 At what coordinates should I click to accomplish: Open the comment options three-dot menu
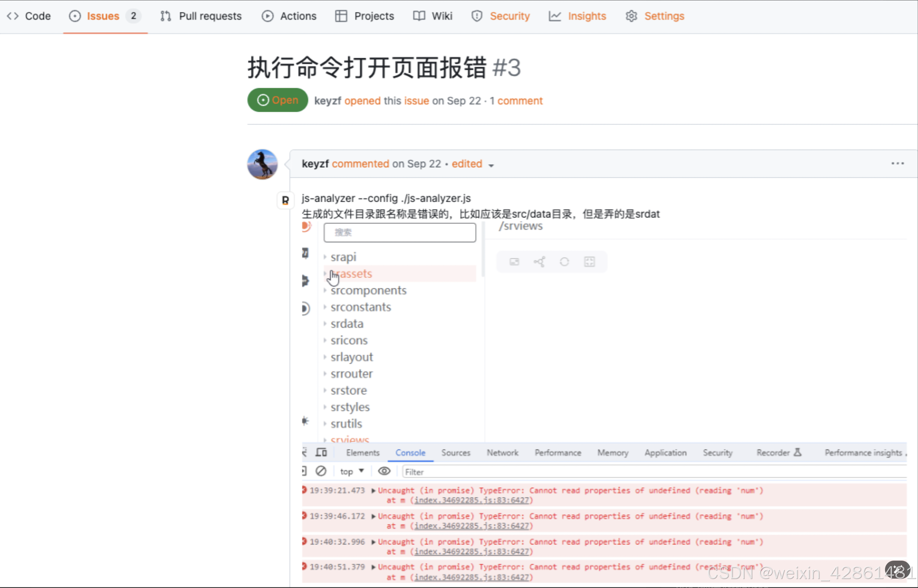pyautogui.click(x=897, y=163)
